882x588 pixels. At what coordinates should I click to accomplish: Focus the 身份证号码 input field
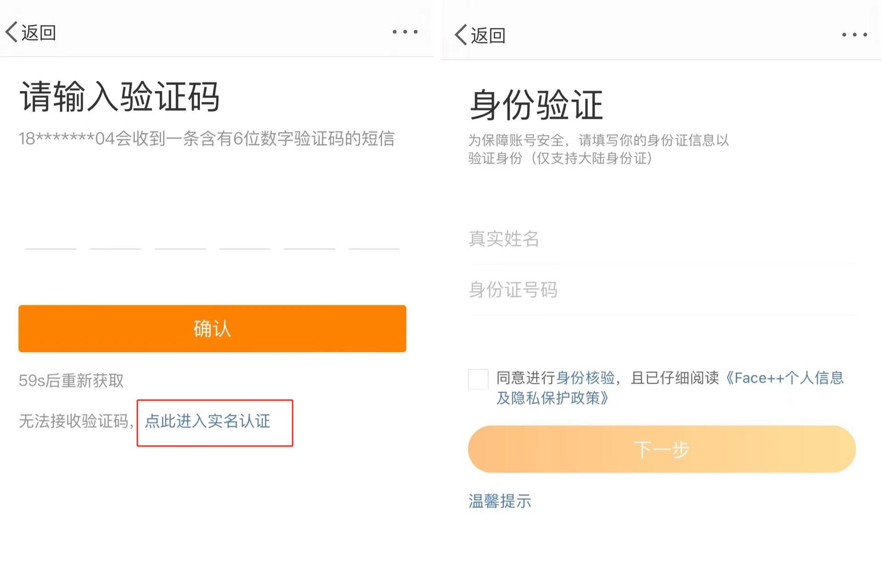661,290
